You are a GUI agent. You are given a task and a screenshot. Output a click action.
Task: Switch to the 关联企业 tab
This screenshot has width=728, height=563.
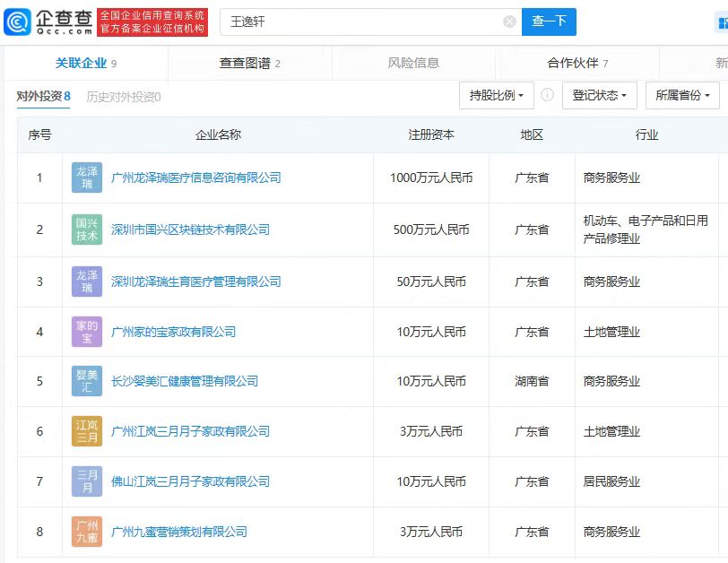pos(86,63)
